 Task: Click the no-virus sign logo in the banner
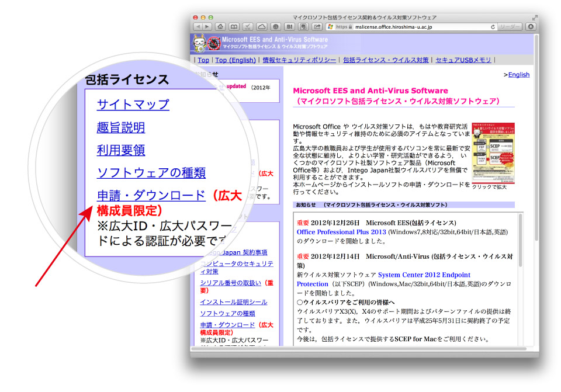click(214, 44)
